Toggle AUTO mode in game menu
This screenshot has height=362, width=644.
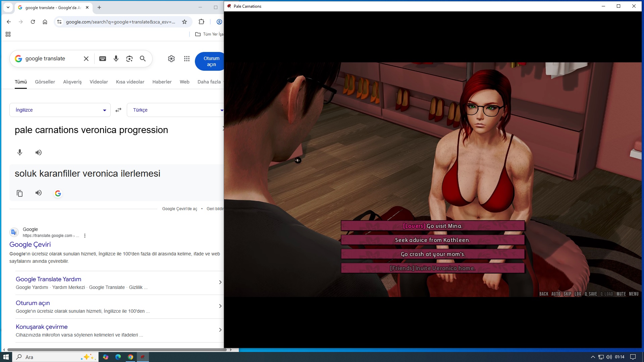pyautogui.click(x=556, y=294)
